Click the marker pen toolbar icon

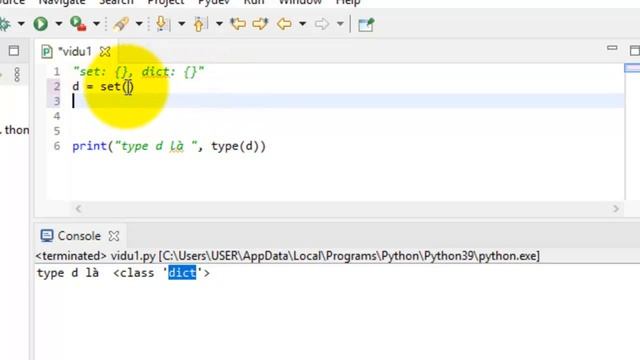tap(121, 24)
